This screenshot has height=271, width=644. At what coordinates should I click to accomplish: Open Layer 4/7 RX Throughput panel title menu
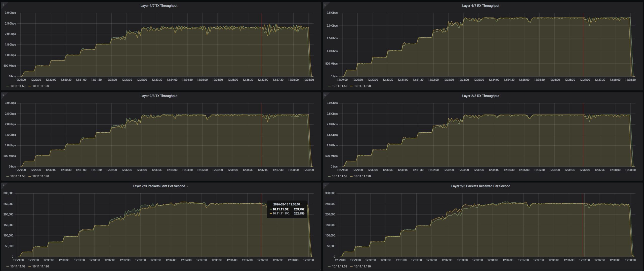(x=480, y=6)
